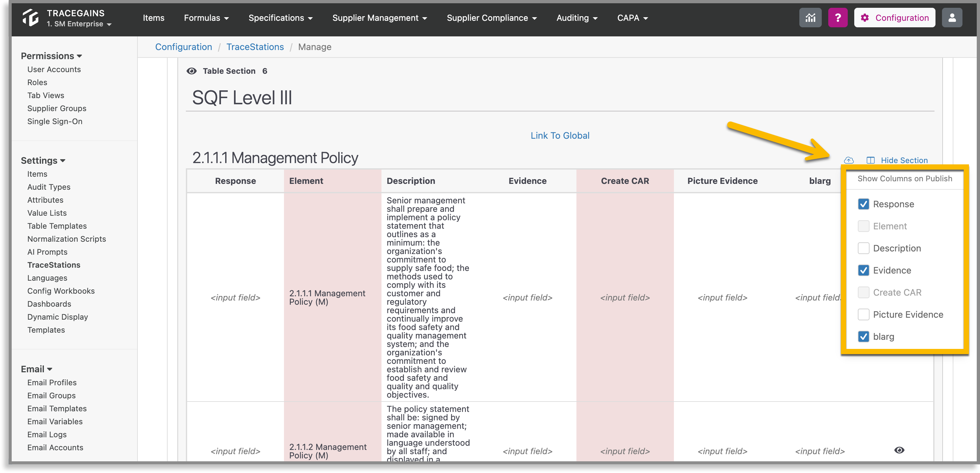Image resolution: width=980 pixels, height=473 pixels.
Task: Go to Items in top navigation
Action: (x=154, y=18)
